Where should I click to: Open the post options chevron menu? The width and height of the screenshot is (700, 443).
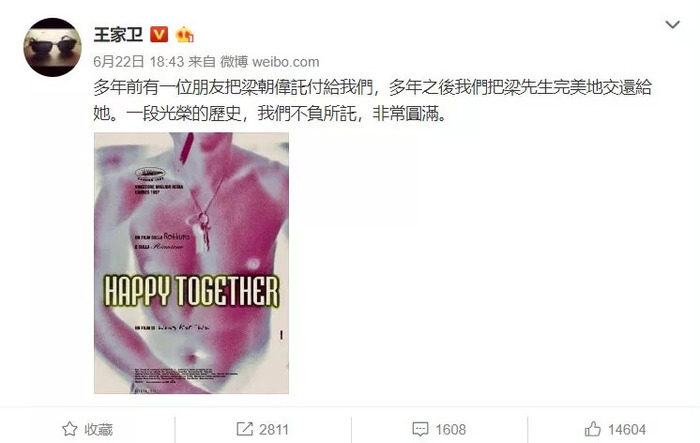[672, 25]
